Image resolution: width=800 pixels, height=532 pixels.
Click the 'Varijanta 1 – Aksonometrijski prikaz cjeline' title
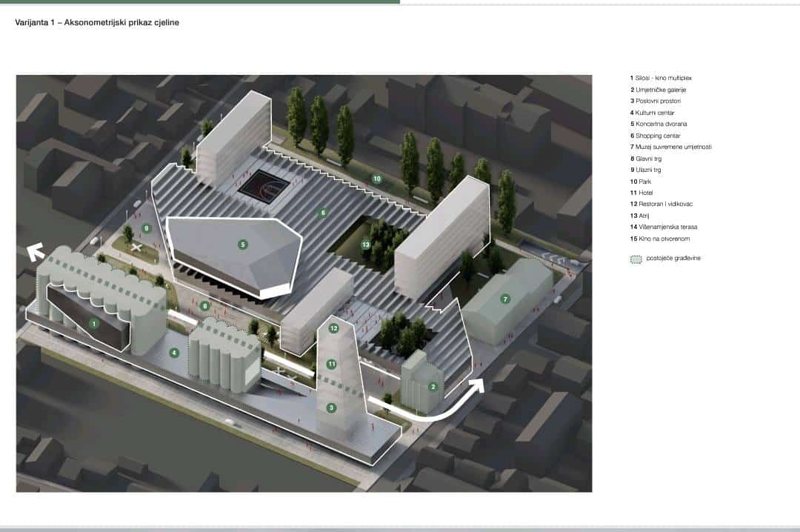tap(97, 23)
